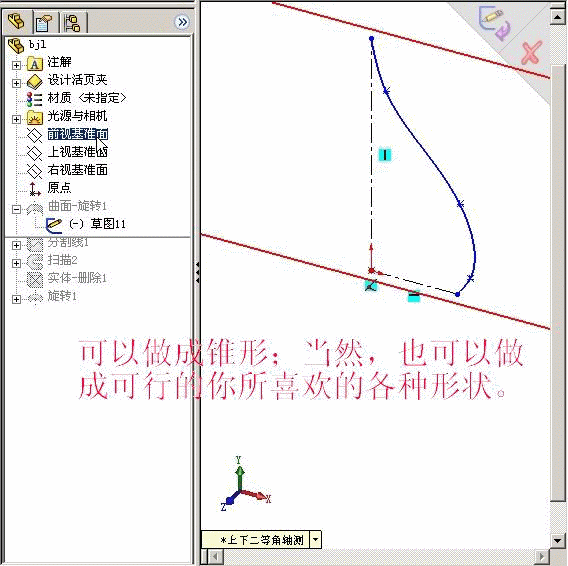The height and width of the screenshot is (566, 568).
Task: Click the XYZ reference triad
Action: click(246, 485)
